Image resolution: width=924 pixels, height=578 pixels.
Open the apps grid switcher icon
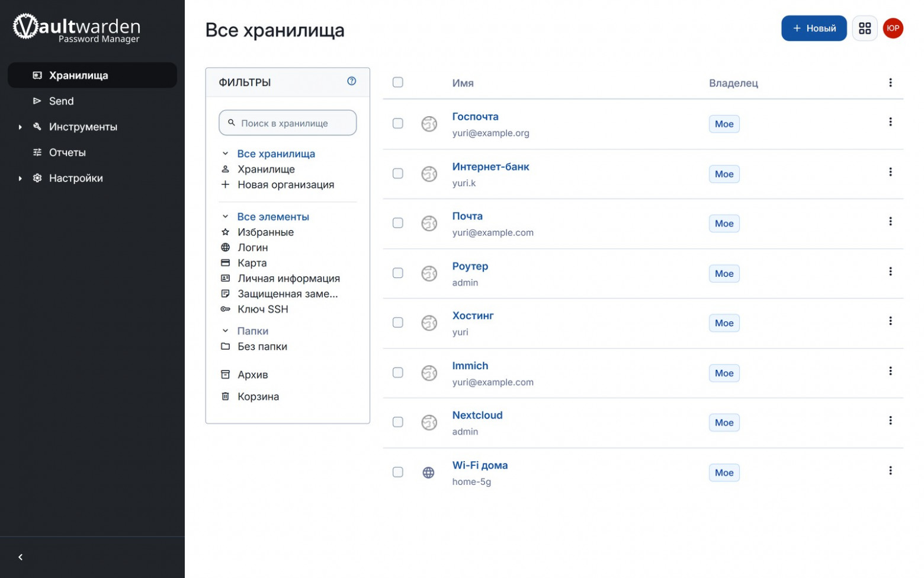(864, 28)
